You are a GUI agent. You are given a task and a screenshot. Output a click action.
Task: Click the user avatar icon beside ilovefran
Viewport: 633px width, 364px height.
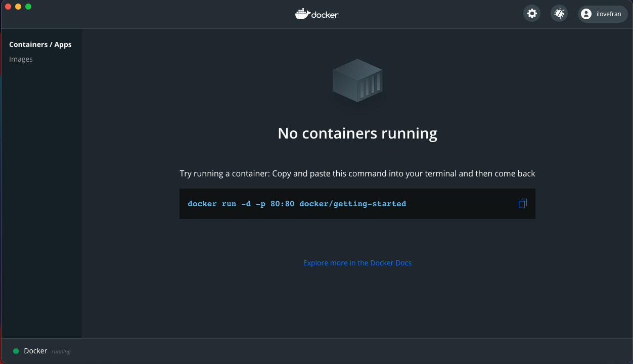[x=586, y=14]
